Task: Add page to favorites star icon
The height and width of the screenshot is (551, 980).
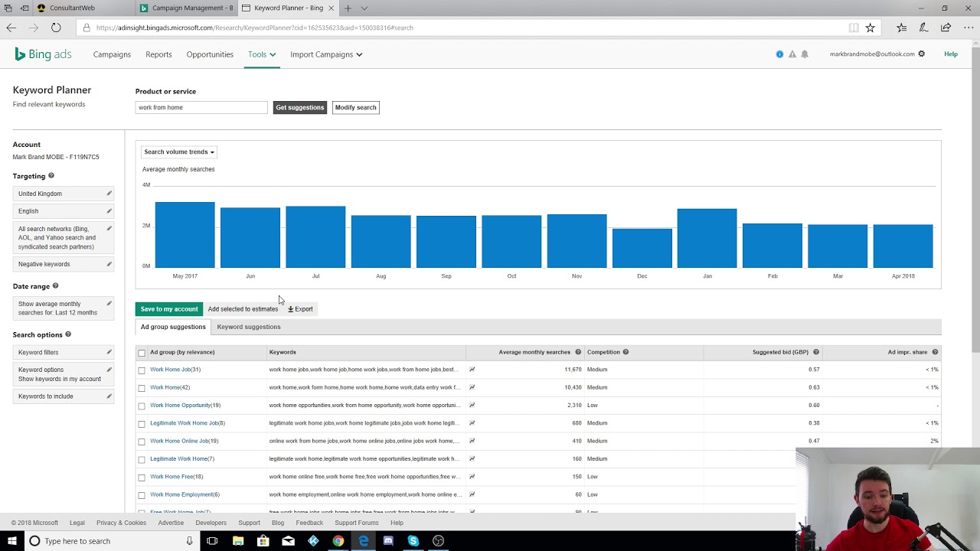Action: click(x=870, y=28)
